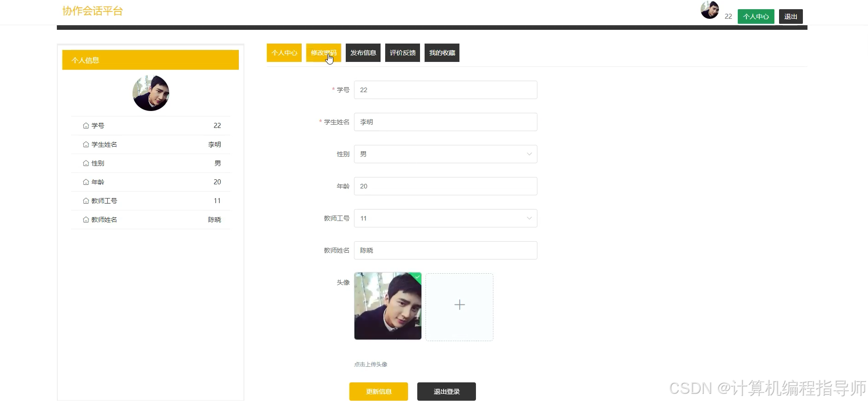Click the plus icon to upload avatar
Viewport: 868px width, 403px height.
pos(459,305)
